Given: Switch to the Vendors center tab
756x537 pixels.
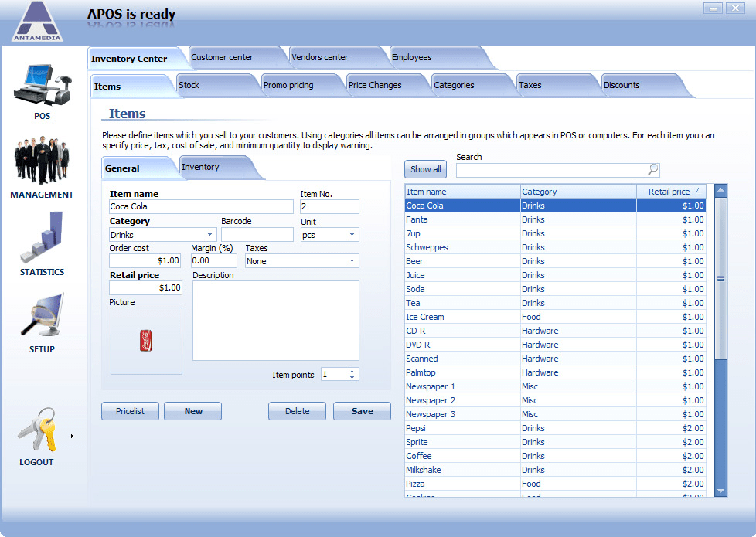Looking at the screenshot, I should coord(336,57).
